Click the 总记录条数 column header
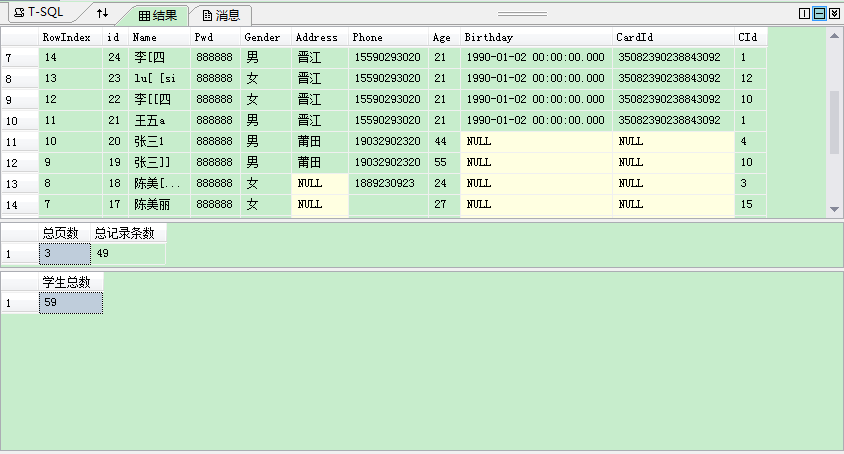Image resolution: width=844 pixels, height=454 pixels. click(x=128, y=233)
